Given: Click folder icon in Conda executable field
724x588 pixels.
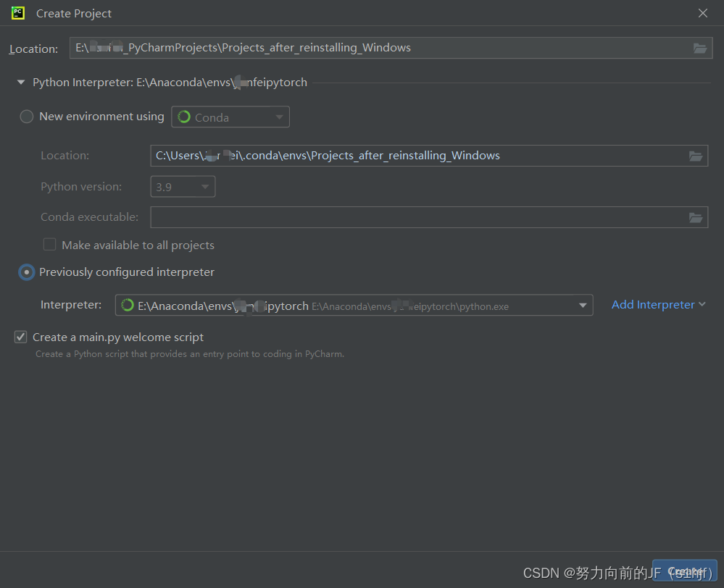Looking at the screenshot, I should 696,217.
